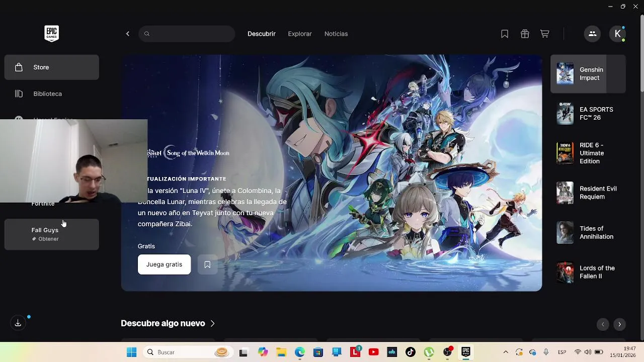Image resolution: width=644 pixels, height=362 pixels.
Task: Open TikTok from the taskbar
Action: (x=411, y=352)
